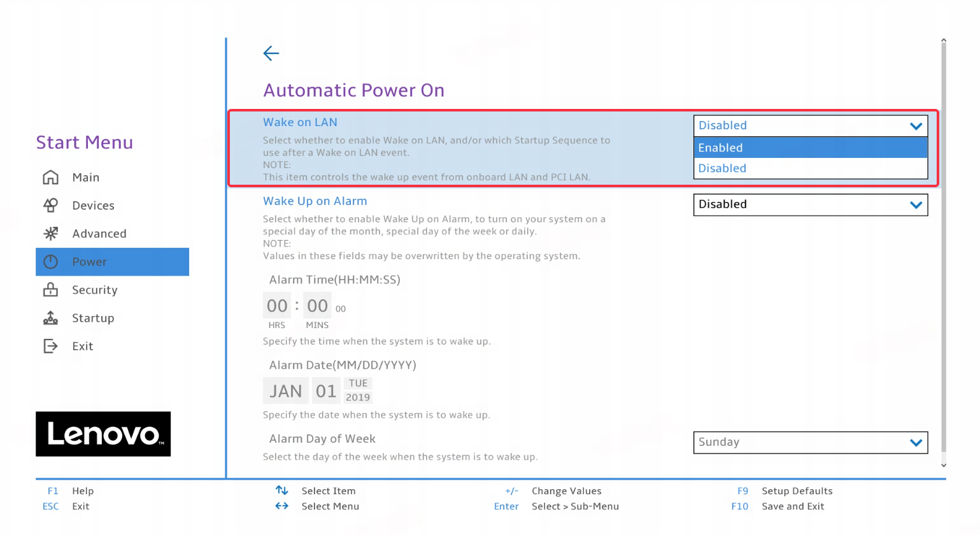This screenshot has width=980, height=535.
Task: Collapse Wake on LAN dropdown chevron
Action: tap(916, 126)
